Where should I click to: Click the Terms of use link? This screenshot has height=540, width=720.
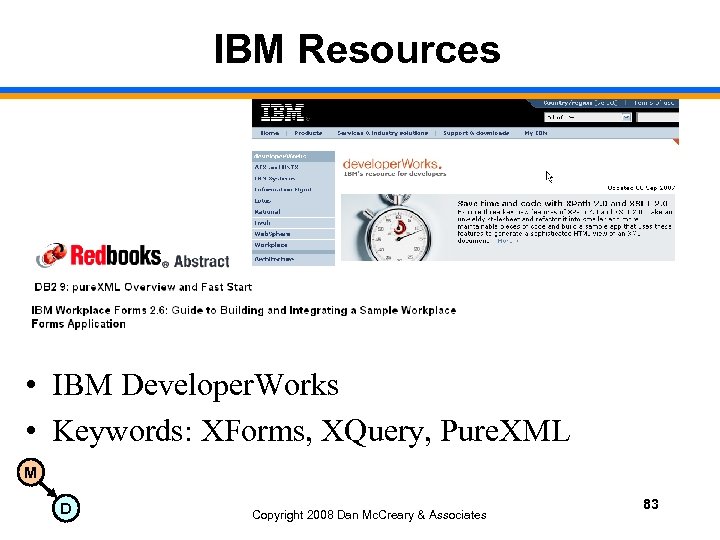654,103
